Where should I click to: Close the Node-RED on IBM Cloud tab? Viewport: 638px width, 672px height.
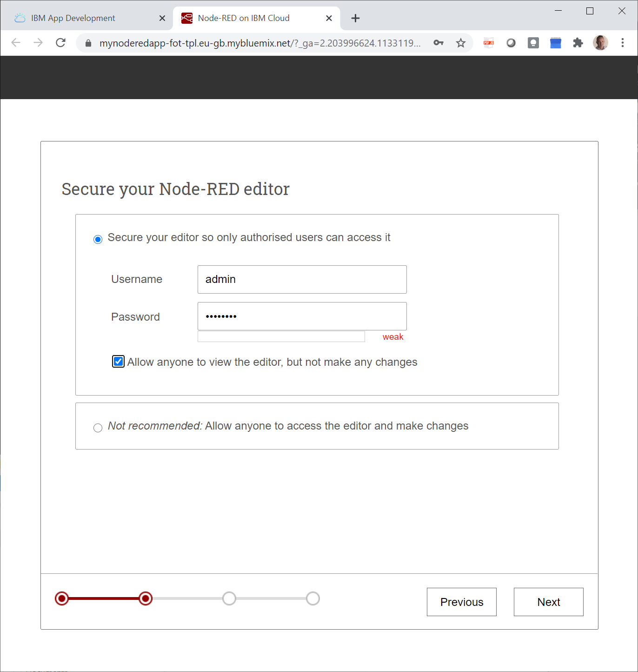click(329, 18)
